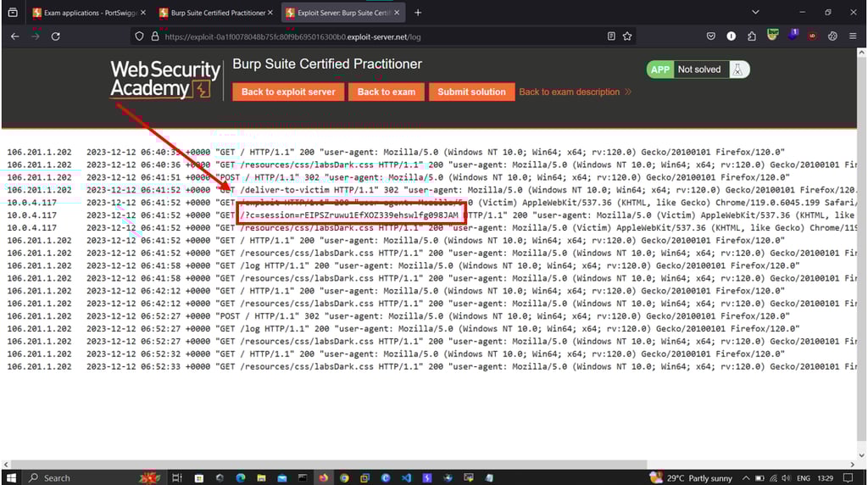Open Back to exam description link
The height and width of the screenshot is (485, 868).
pos(575,92)
